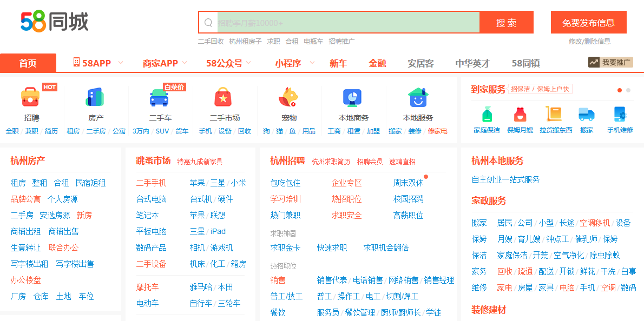Open the 房产 building icon
644x321 pixels.
click(95, 97)
